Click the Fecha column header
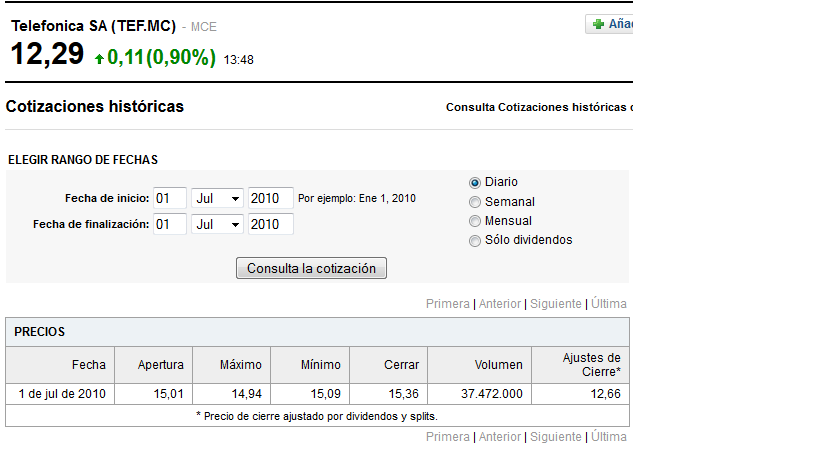 coord(60,365)
